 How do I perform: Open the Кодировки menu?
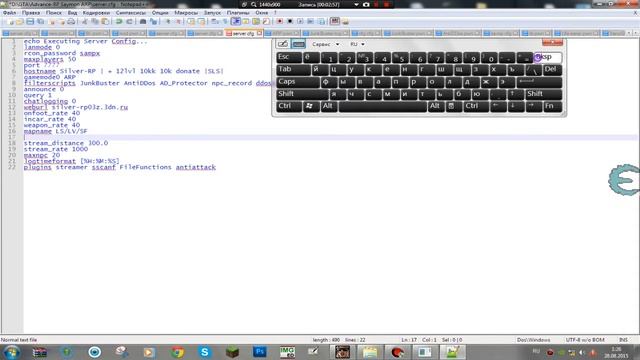96,13
